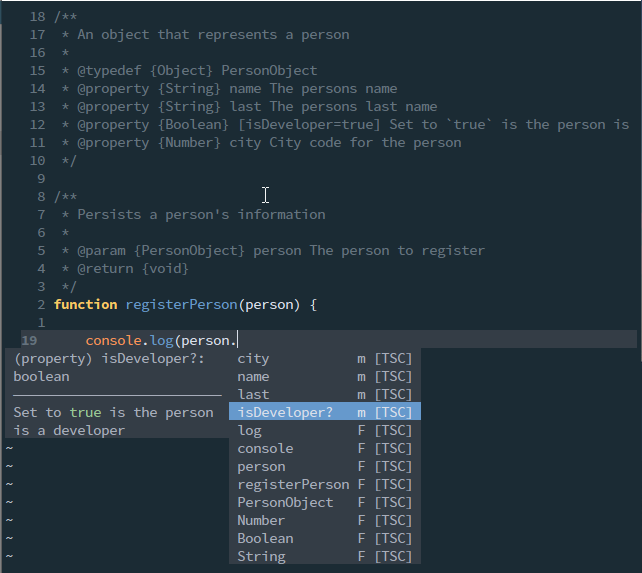Click the '@typedef {Object} PersonObject' line

tap(189, 70)
